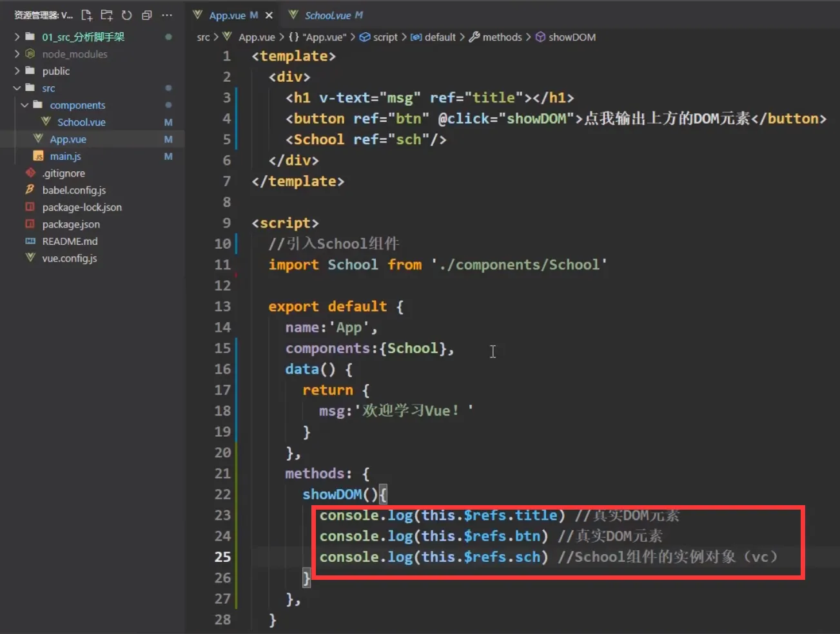Click the New File icon in Explorer header
Viewport: 840px width, 634px height.
[87, 15]
